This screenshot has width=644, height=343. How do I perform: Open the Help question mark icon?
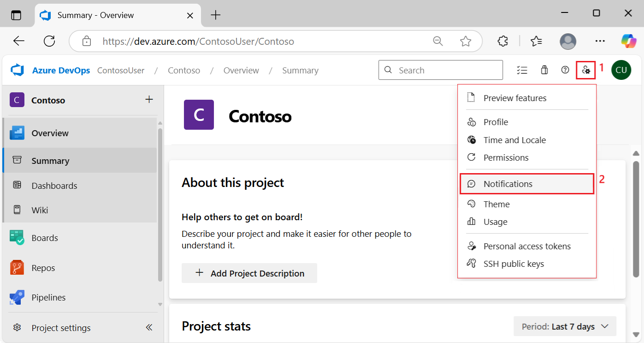click(565, 70)
